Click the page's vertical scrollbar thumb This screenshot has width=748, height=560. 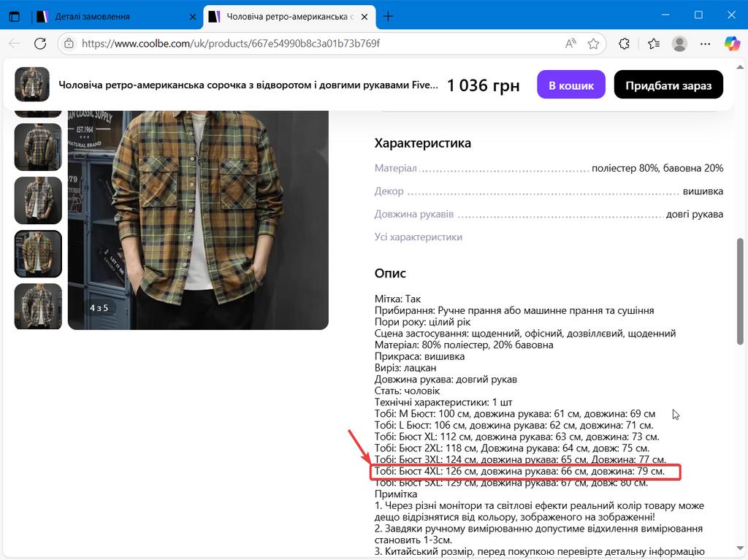pos(741,292)
